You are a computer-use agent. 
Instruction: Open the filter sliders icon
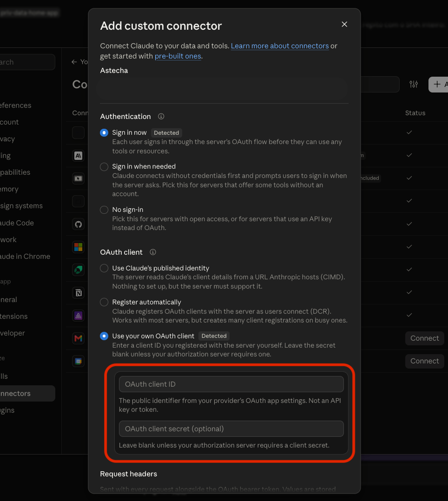pos(414,85)
